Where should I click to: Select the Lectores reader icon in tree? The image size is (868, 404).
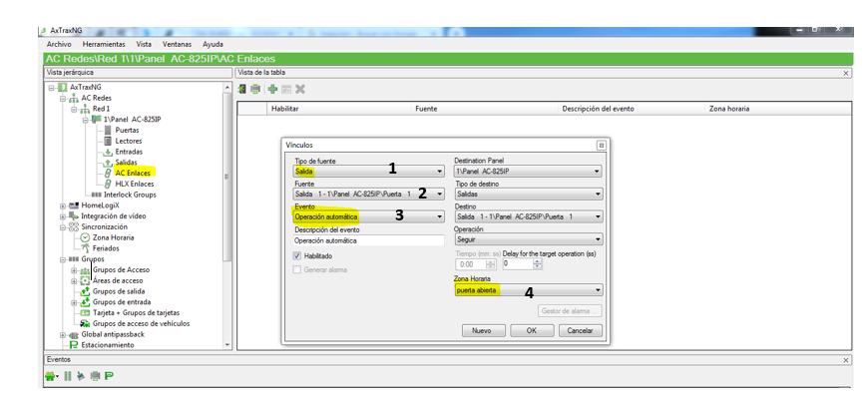click(108, 141)
